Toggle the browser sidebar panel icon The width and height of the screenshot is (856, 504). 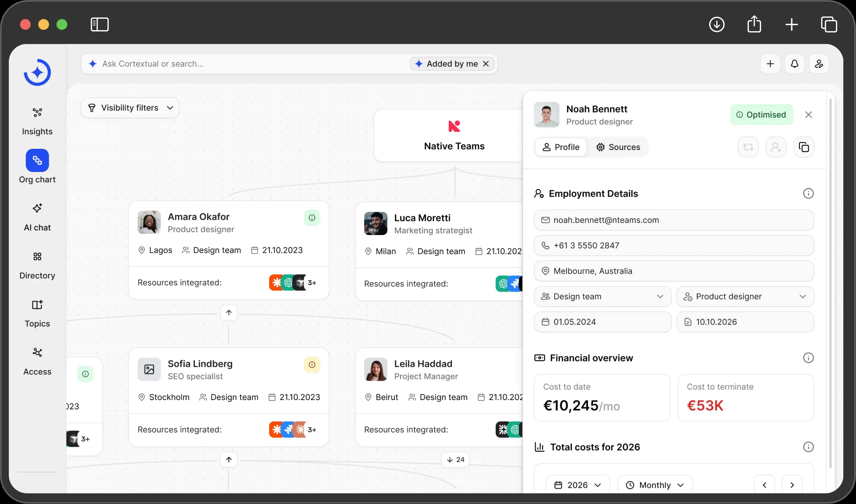coord(99,24)
